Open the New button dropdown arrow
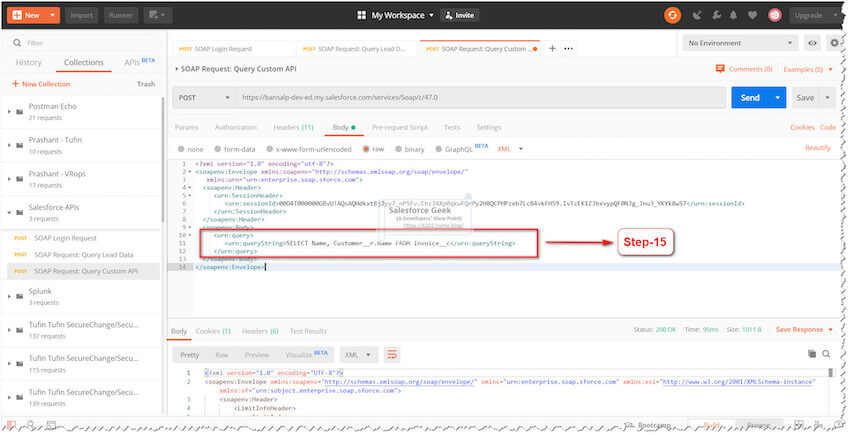The image size is (850, 435). click(x=52, y=15)
